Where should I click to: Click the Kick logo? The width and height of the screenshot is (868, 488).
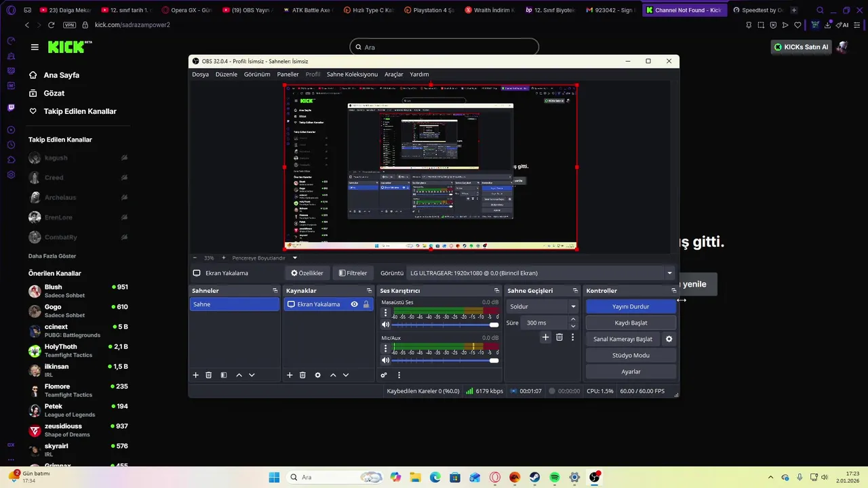coord(70,47)
